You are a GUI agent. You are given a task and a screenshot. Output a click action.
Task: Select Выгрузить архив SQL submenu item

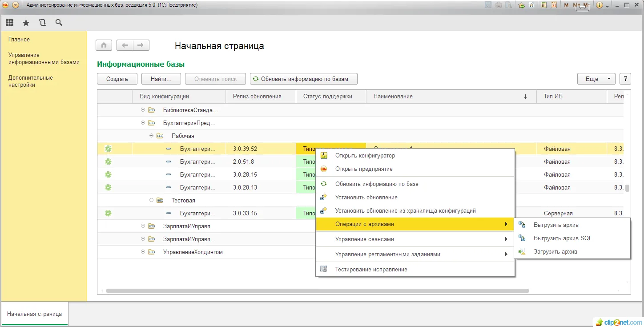[x=562, y=238]
